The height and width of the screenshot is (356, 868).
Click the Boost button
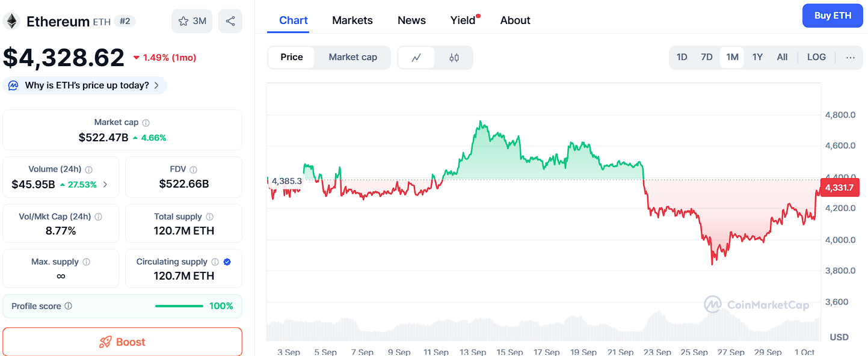pos(122,342)
